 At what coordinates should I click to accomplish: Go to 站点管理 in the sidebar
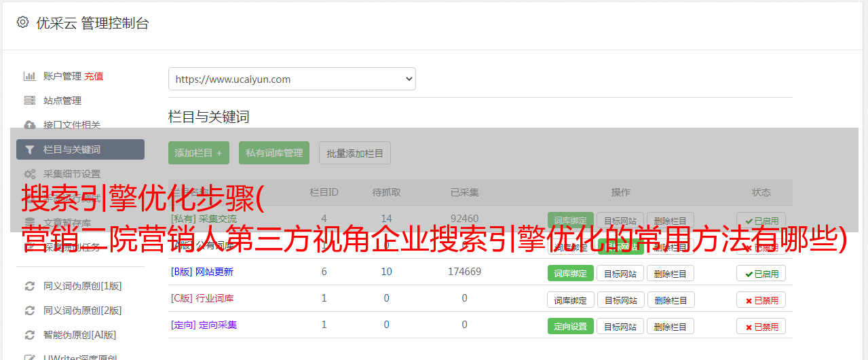(x=62, y=101)
